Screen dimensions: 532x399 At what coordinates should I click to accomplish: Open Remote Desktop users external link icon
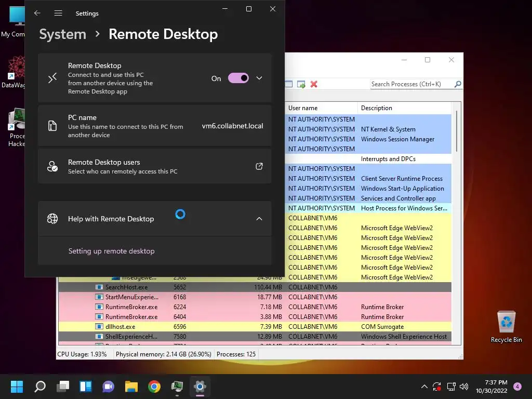[259, 166]
